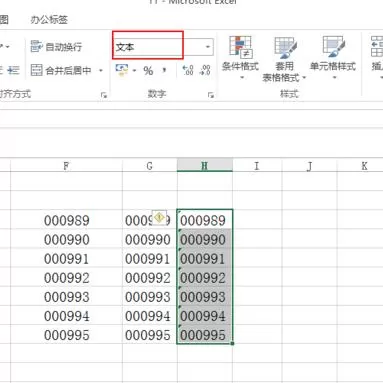This screenshot has height=383, width=383.
Task: Click Merge and Center (合并后居中) button
Action: click(x=61, y=70)
